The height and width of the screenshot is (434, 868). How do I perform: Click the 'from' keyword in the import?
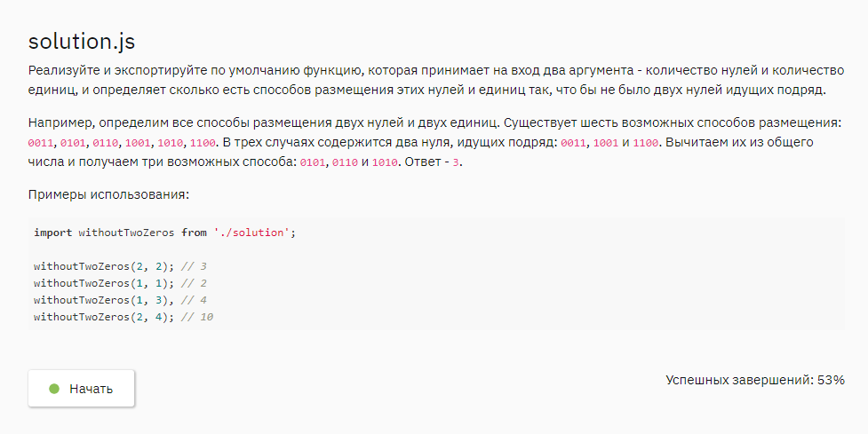(x=193, y=233)
